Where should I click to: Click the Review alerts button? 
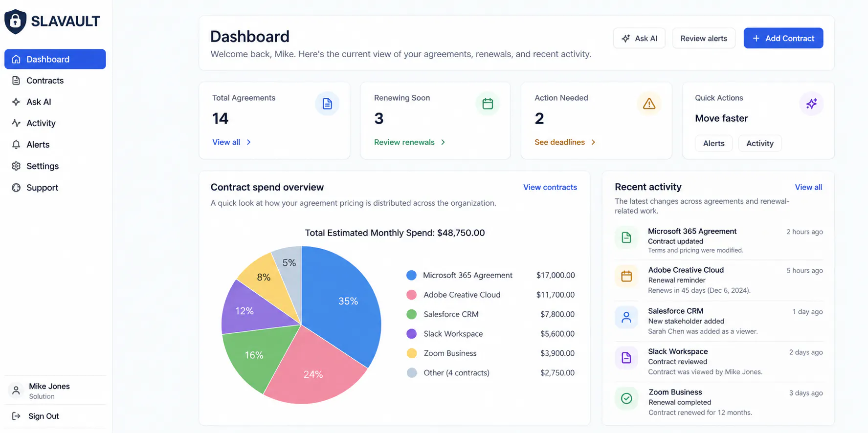point(704,38)
